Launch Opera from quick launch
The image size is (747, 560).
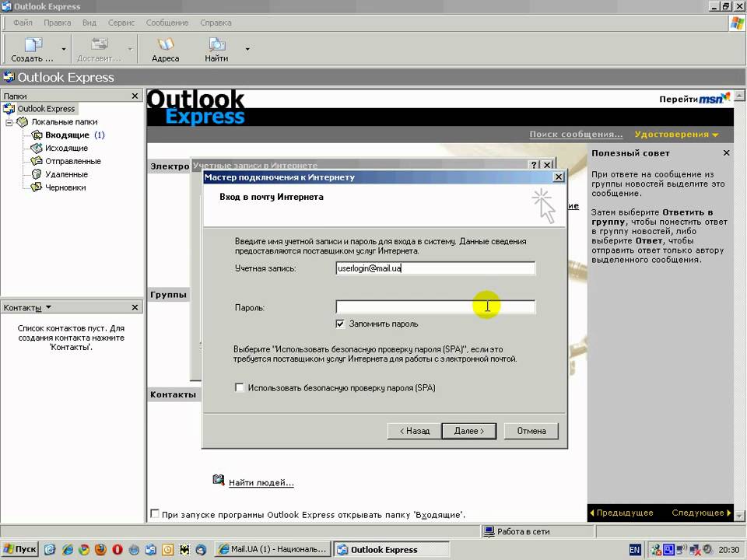click(x=117, y=550)
